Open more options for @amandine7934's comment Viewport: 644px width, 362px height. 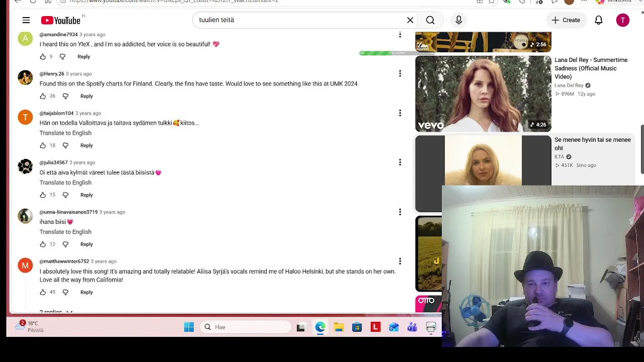(400, 35)
